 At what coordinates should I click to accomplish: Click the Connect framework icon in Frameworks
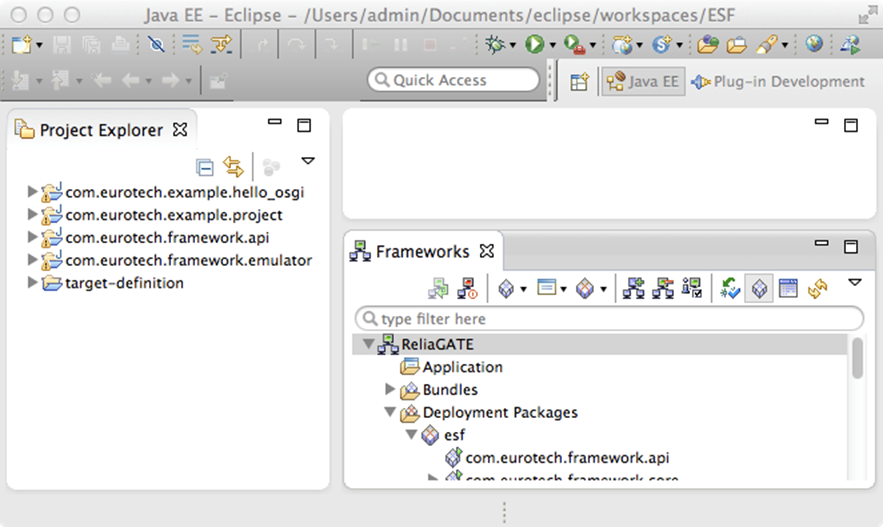coord(438,289)
